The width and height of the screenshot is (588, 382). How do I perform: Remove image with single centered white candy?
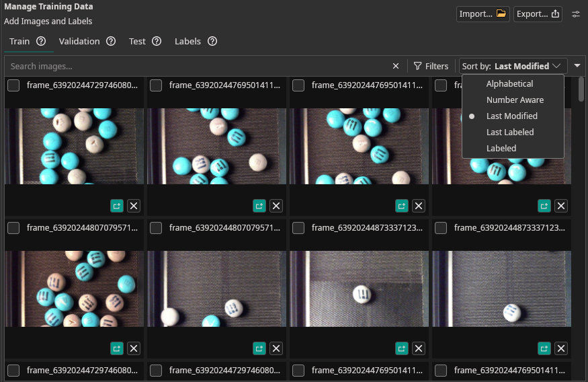coord(419,348)
